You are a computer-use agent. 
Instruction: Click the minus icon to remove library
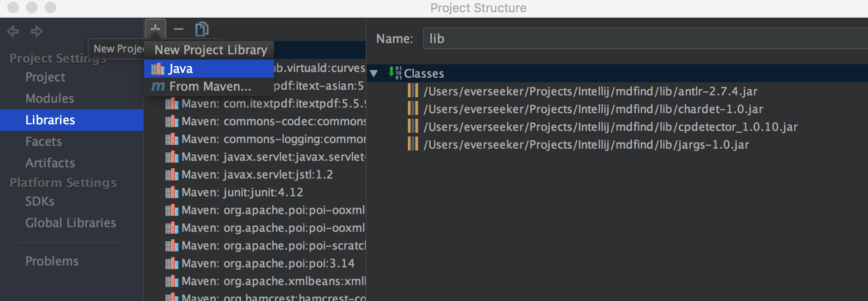pos(179,29)
